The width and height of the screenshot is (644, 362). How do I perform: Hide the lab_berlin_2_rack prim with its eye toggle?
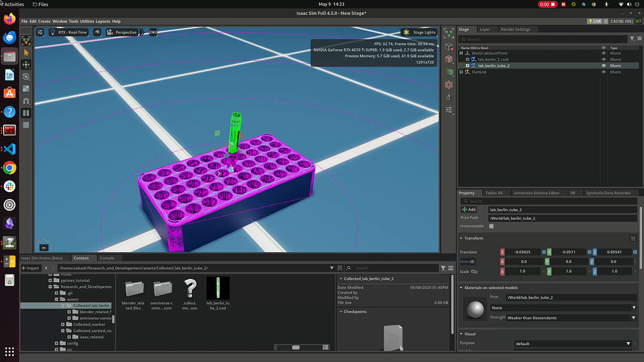point(603,60)
